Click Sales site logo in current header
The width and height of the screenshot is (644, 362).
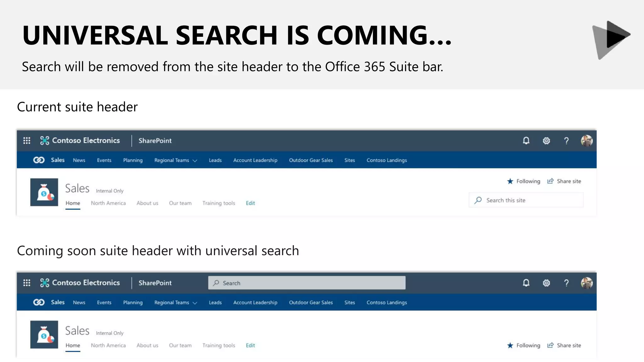pyautogui.click(x=44, y=192)
